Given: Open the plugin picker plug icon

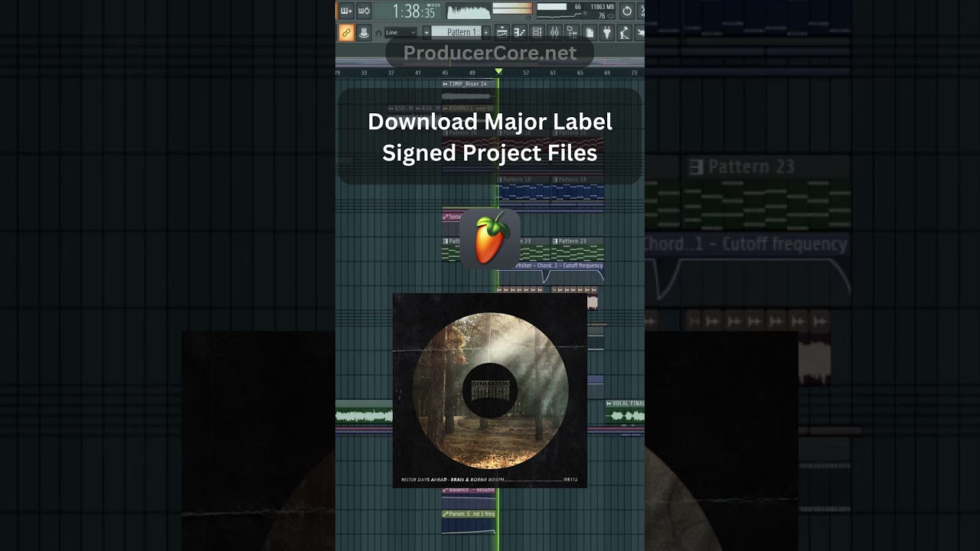Looking at the screenshot, I should tap(607, 32).
